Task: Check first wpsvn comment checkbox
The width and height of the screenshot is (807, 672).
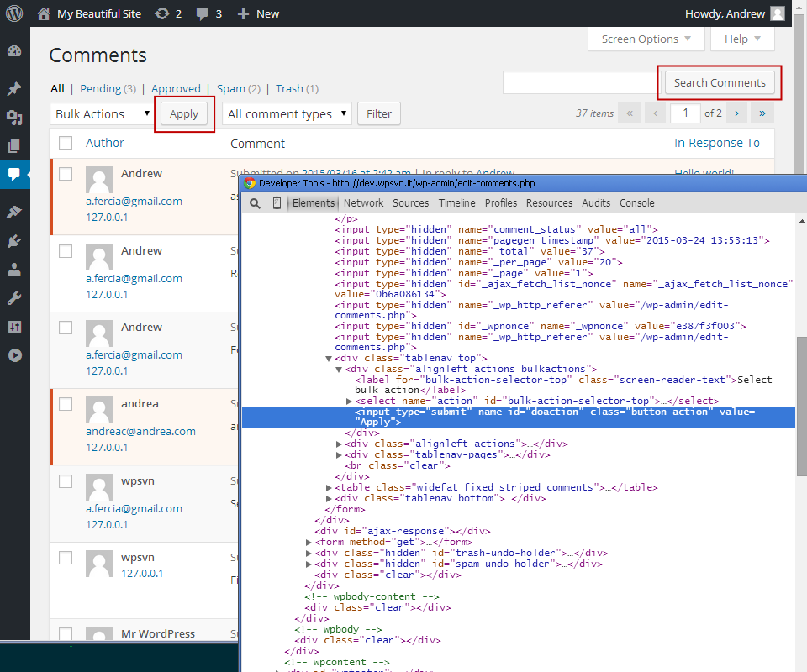Action: (66, 481)
